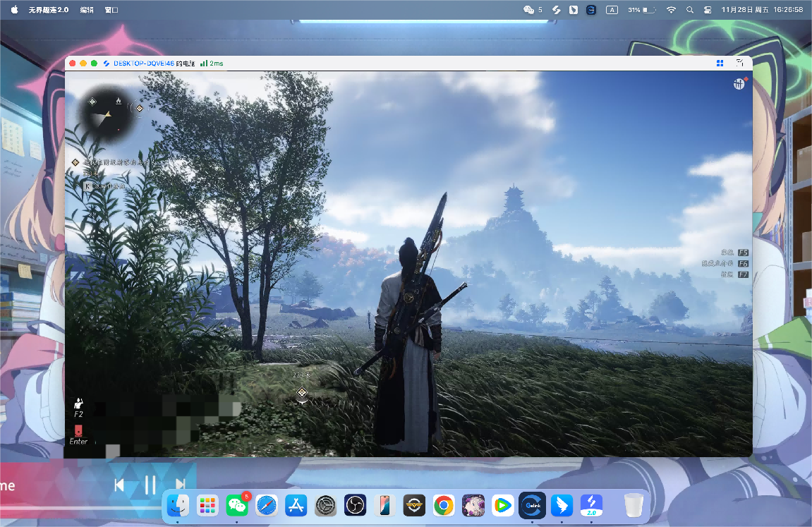Viewport: 812px width, 527px height.
Task: Open OBS Studio from the dock
Action: [x=354, y=505]
